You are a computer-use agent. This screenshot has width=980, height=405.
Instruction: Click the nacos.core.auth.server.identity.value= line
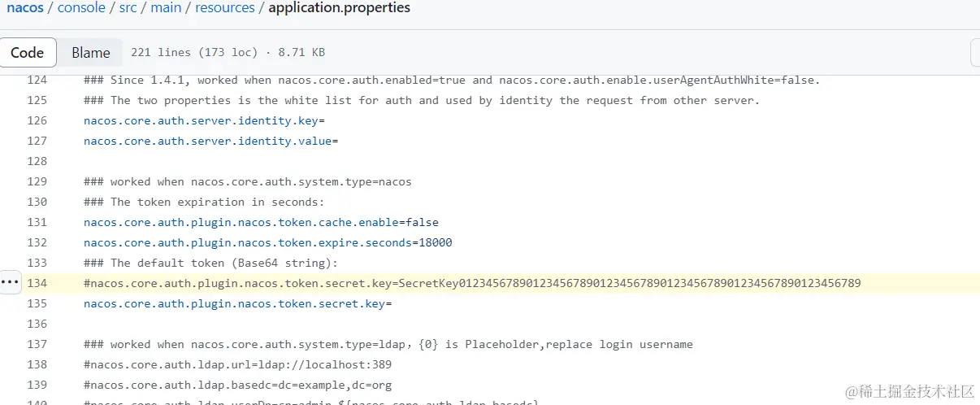(210, 142)
